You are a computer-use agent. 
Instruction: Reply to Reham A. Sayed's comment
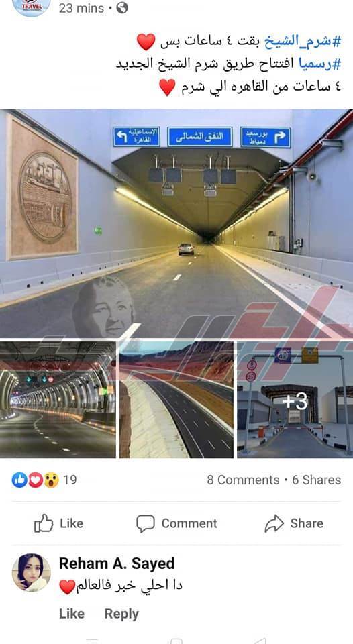(121, 614)
